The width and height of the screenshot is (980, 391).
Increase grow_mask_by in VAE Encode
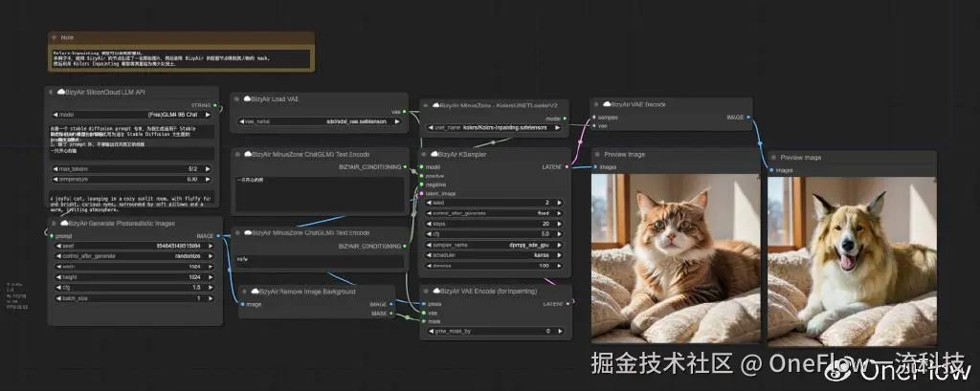tap(559, 331)
